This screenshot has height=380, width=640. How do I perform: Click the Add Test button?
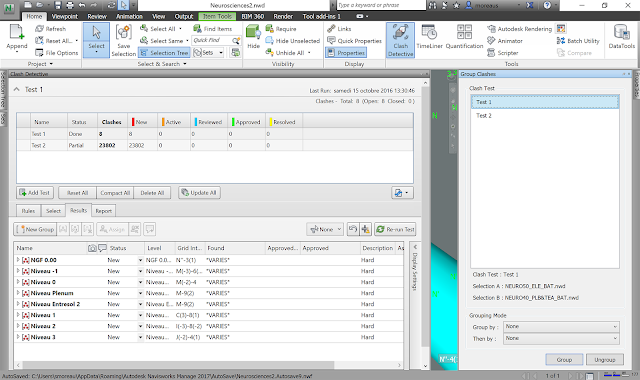click(35, 193)
